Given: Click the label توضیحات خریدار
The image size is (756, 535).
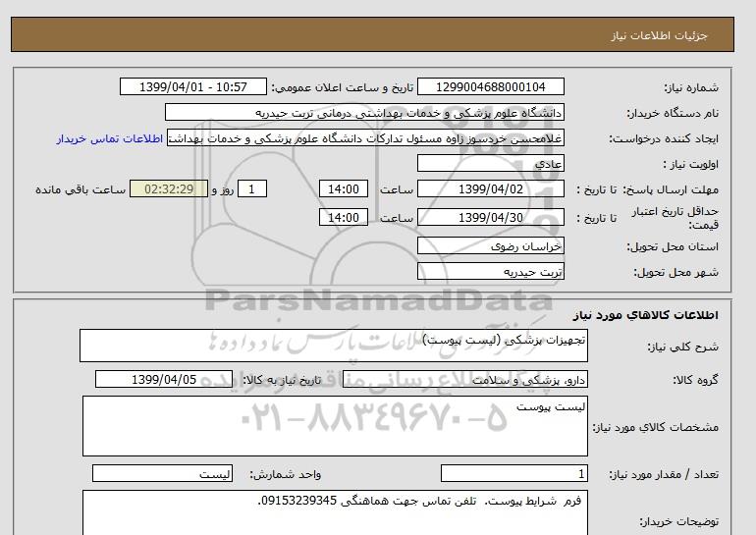Looking at the screenshot, I should [x=678, y=521].
